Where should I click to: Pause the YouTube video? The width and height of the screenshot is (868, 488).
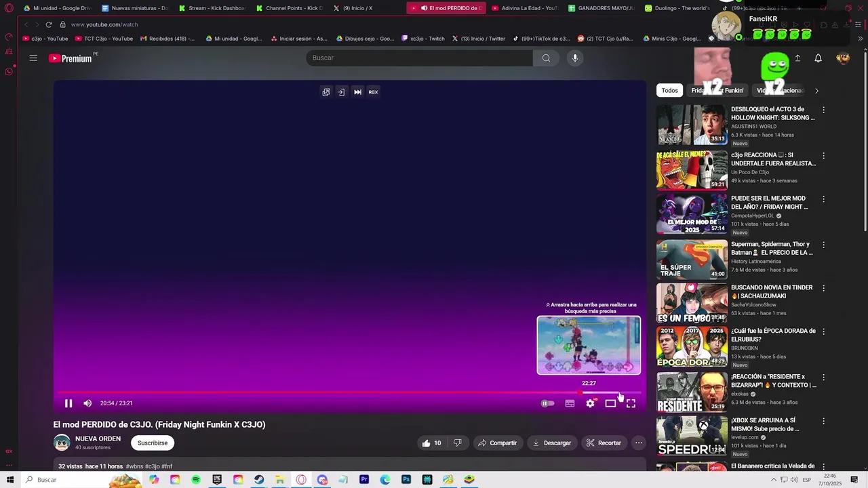68,403
